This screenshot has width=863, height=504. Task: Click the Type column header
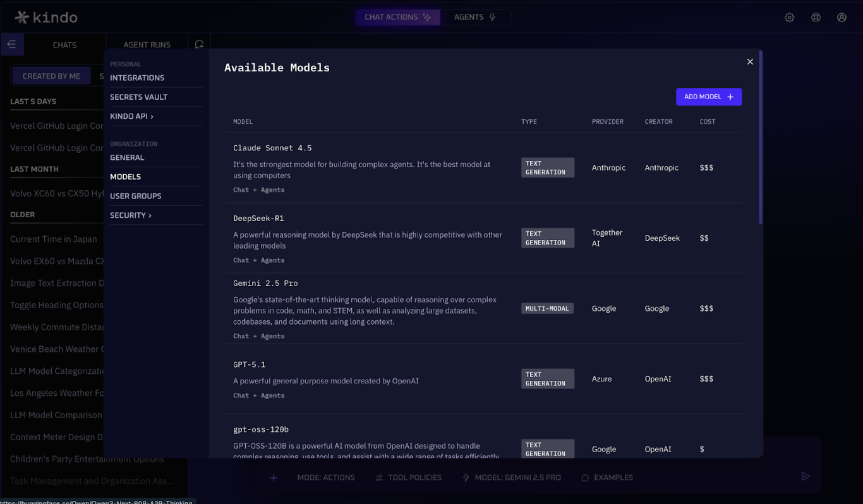point(529,121)
